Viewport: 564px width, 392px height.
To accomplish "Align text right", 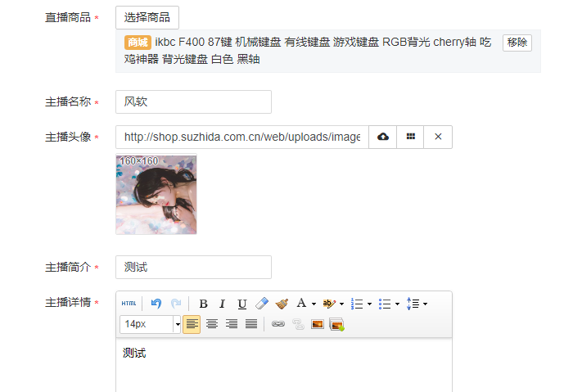I will (232, 324).
